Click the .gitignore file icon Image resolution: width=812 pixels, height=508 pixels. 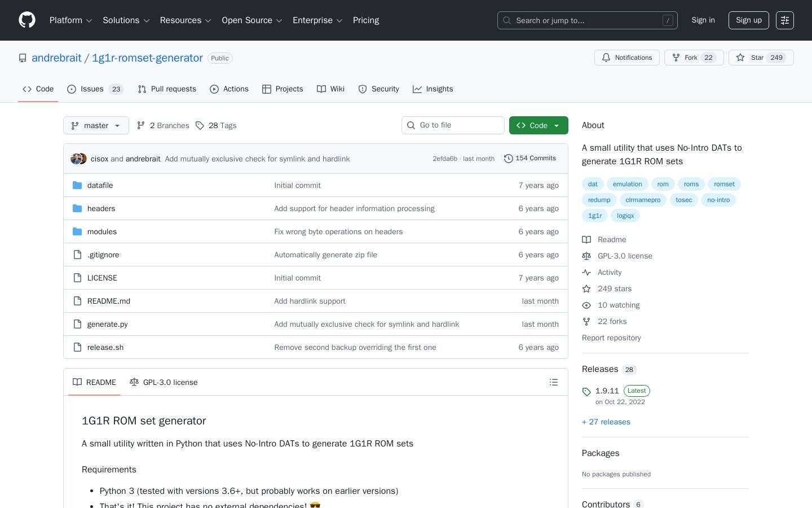click(x=77, y=255)
